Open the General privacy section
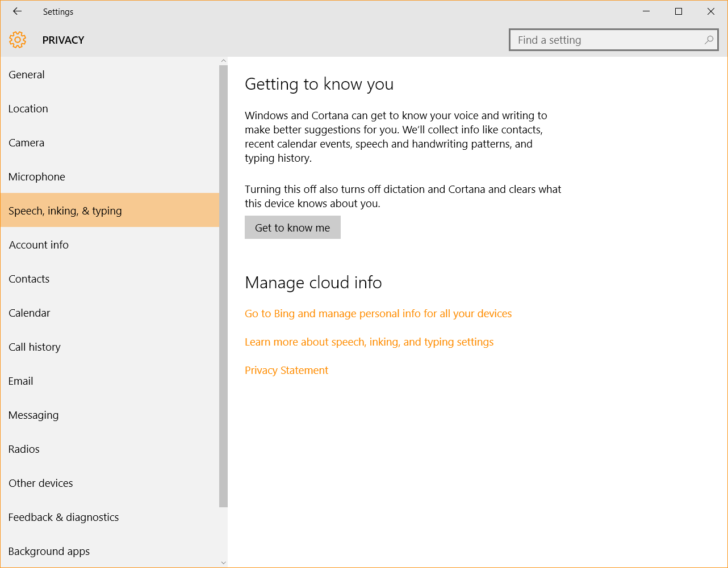 click(x=110, y=74)
